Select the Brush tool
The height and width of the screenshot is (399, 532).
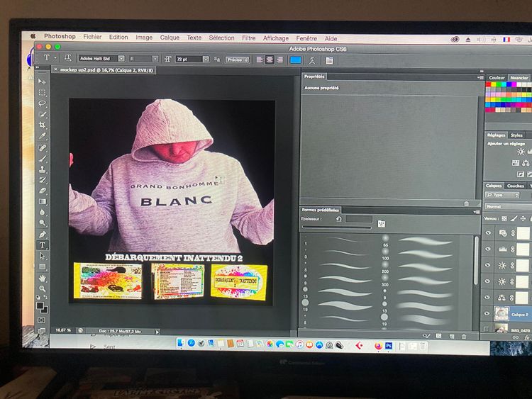click(42, 158)
